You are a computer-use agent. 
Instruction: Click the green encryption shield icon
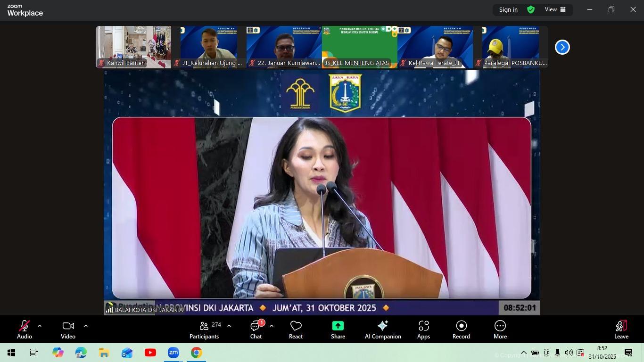click(x=531, y=9)
